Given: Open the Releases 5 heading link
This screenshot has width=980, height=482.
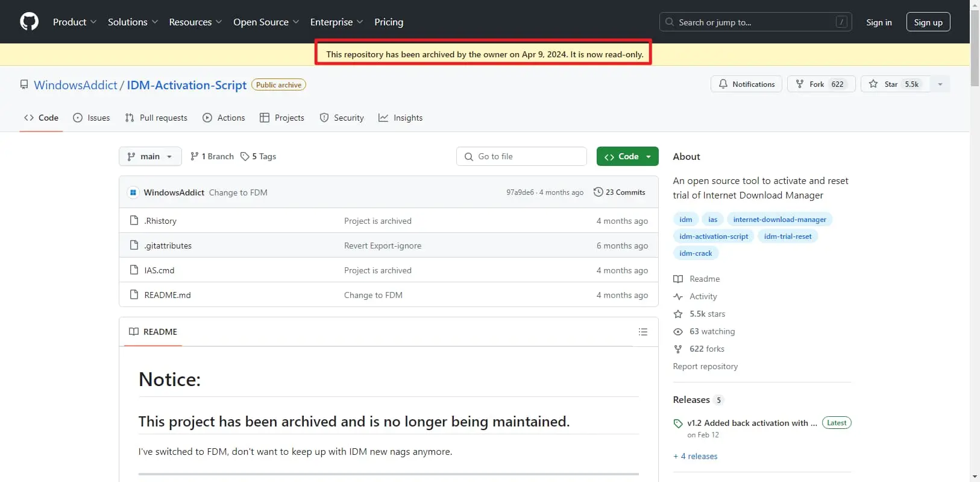Looking at the screenshot, I should point(698,400).
